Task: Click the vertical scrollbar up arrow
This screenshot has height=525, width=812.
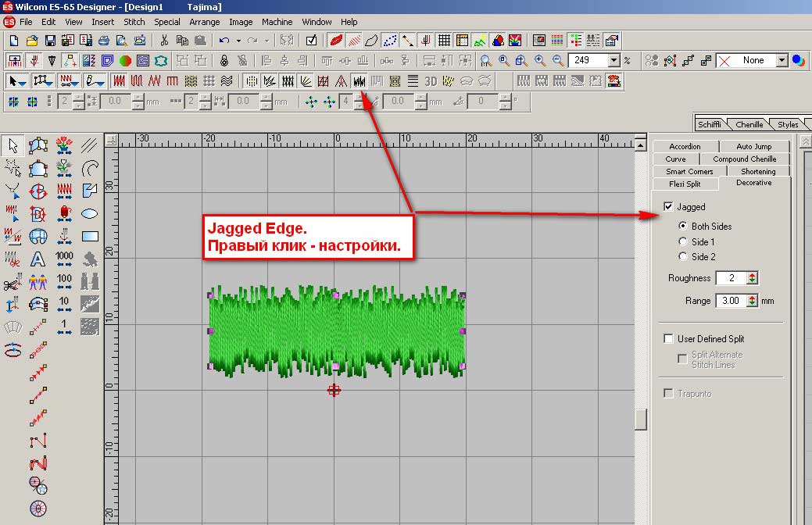Action: click(x=641, y=145)
